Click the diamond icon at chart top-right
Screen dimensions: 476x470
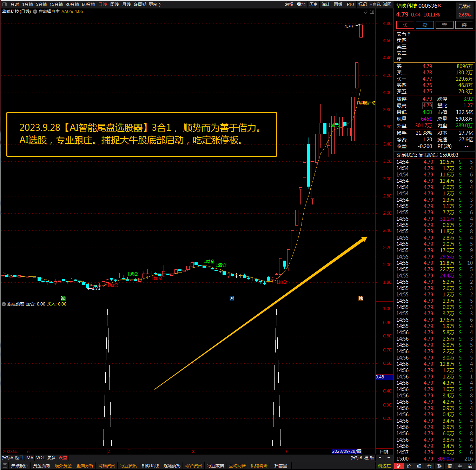click(x=365, y=12)
